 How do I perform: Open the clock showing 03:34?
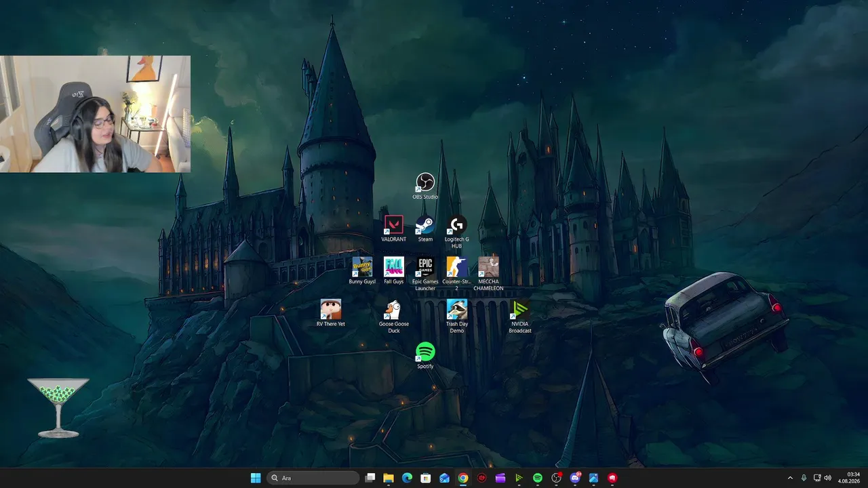pos(850,478)
